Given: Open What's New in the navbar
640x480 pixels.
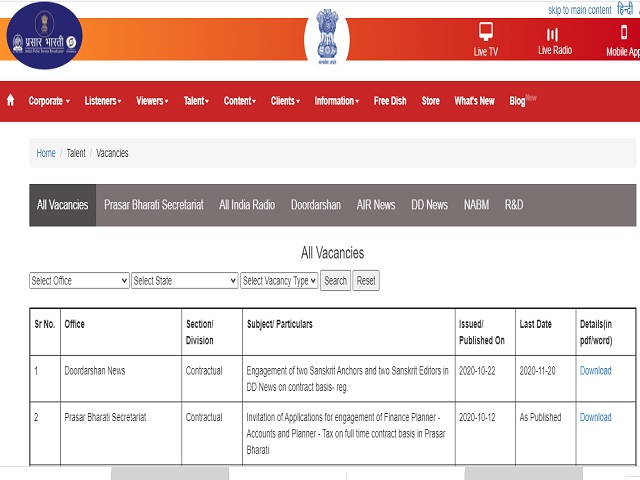Looking at the screenshot, I should 474,101.
